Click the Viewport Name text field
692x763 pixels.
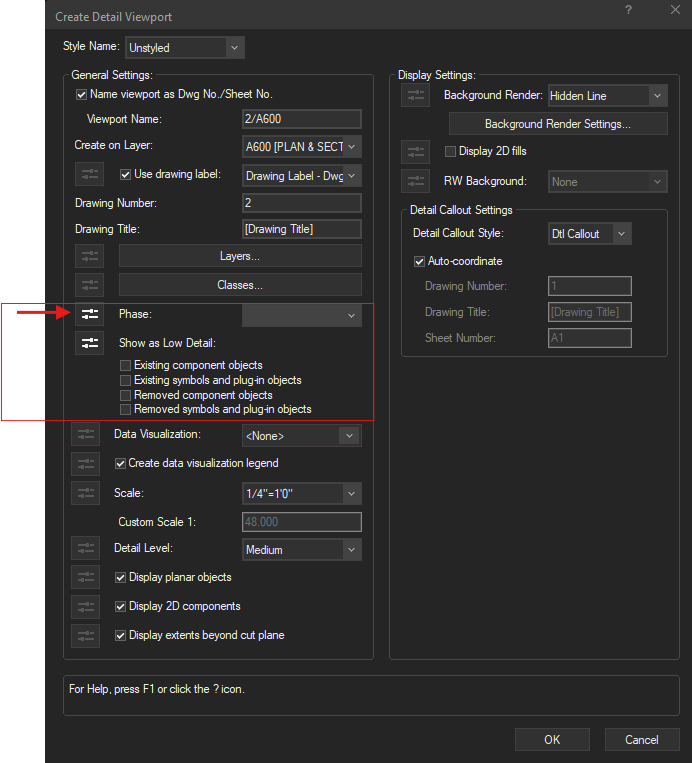coord(301,119)
